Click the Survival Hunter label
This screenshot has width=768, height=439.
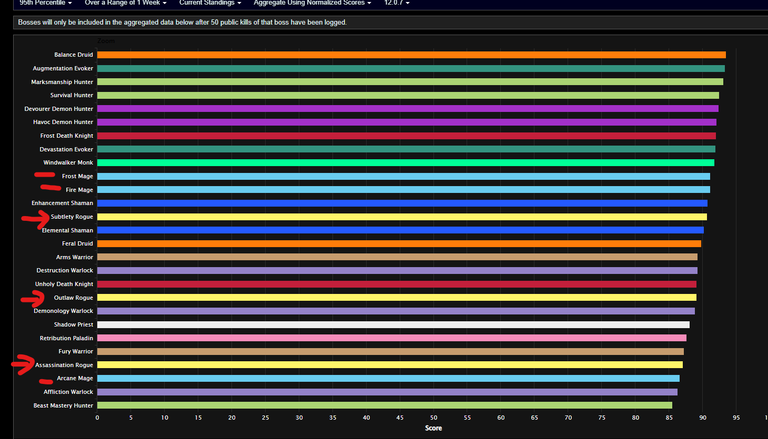click(72, 95)
